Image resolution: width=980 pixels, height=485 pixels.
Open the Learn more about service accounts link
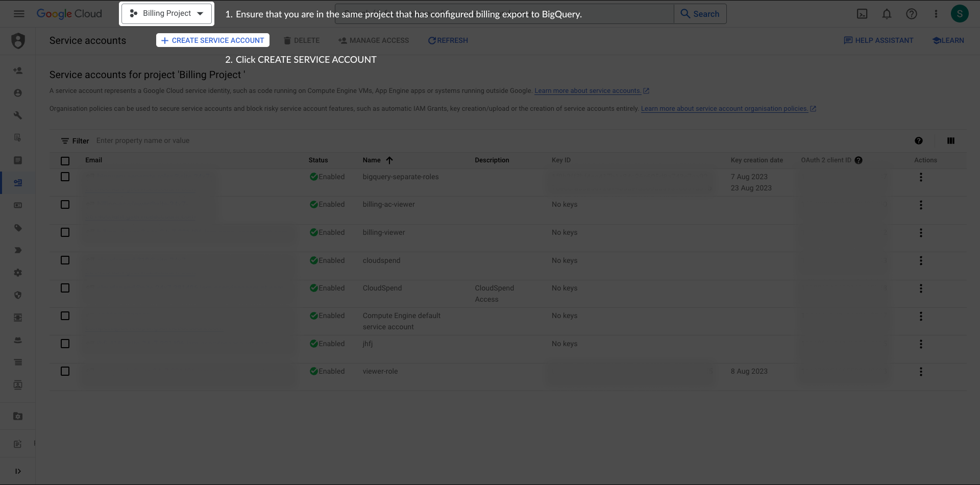[588, 90]
